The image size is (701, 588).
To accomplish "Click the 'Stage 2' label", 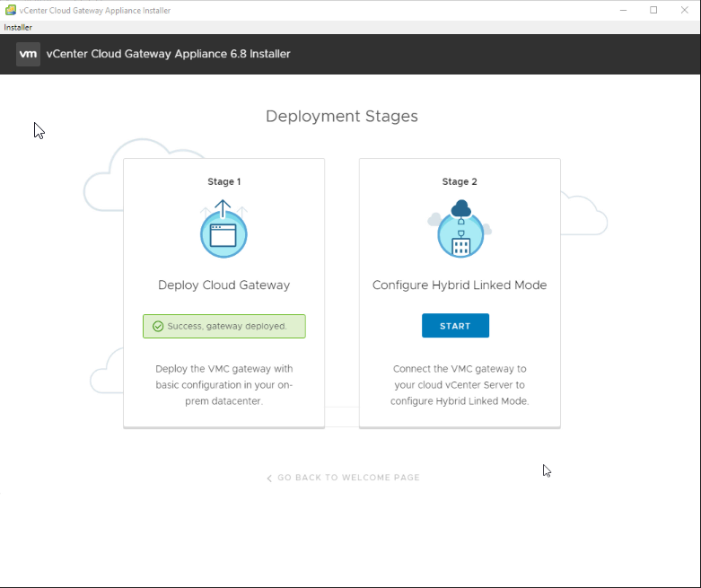I will click(x=460, y=181).
